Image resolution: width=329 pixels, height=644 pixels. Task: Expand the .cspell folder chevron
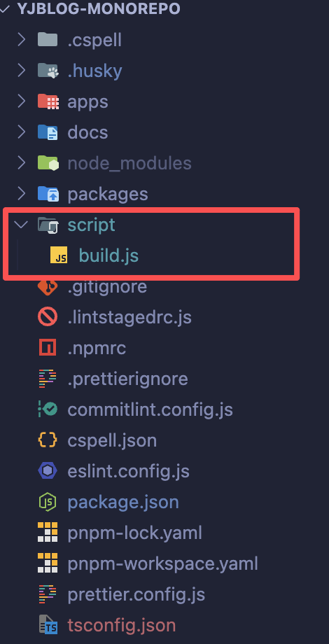(x=22, y=40)
